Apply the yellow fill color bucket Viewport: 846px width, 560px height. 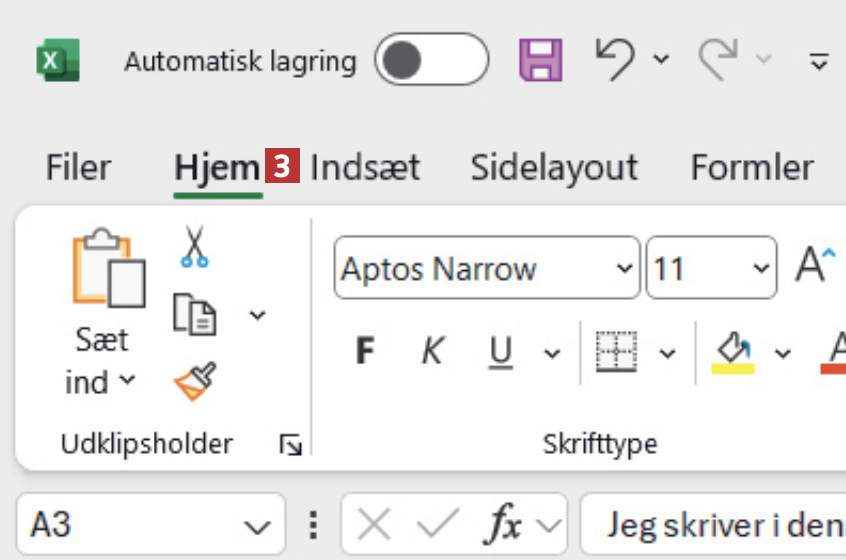pos(732,351)
